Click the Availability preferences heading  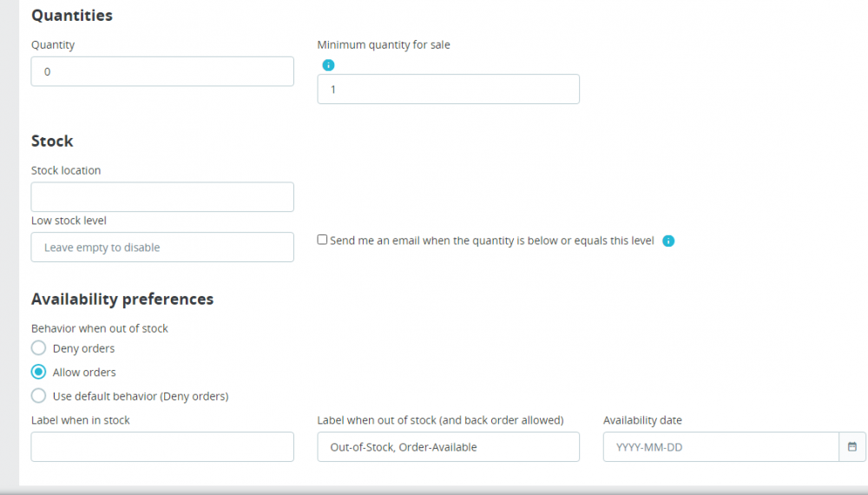click(122, 299)
